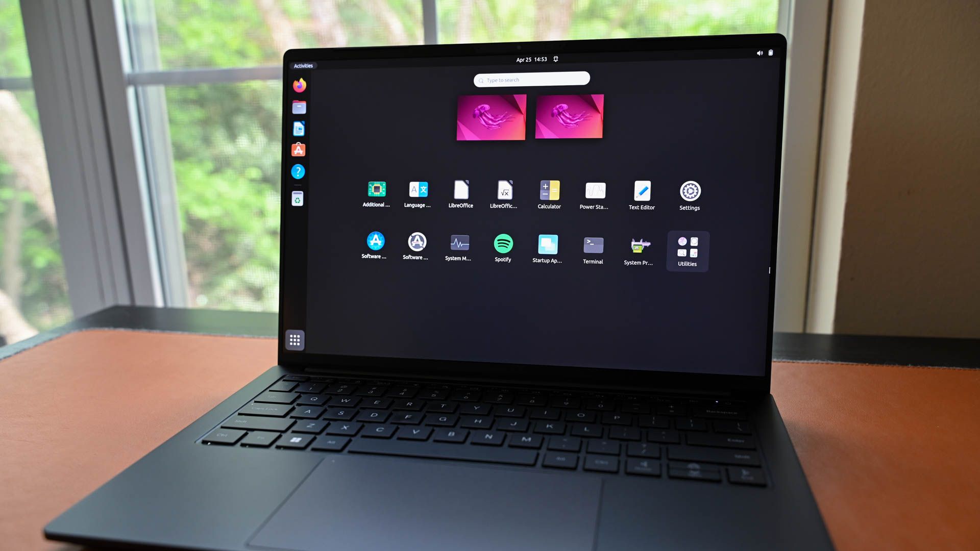Open the app grid launcher button

coord(295,339)
